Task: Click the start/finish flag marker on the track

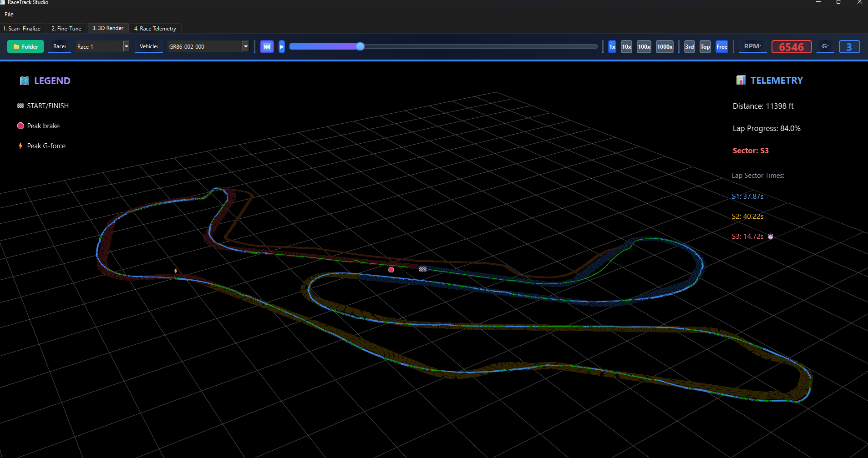Action: 423,269
